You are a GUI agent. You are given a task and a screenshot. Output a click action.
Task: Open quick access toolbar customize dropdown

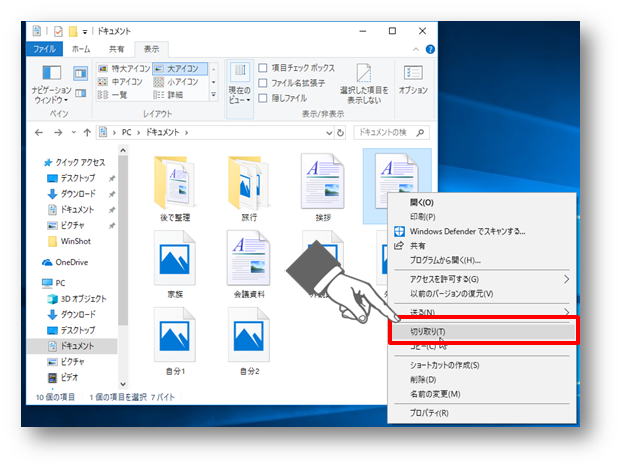(84, 32)
